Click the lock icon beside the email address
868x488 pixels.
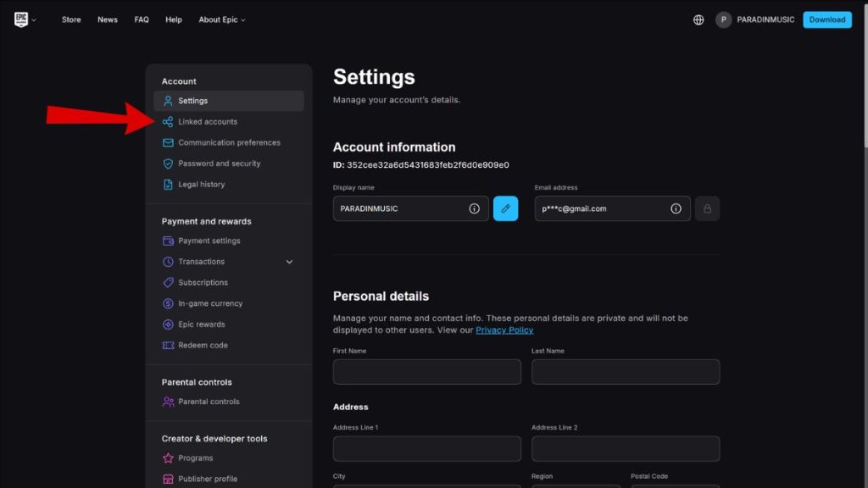707,208
